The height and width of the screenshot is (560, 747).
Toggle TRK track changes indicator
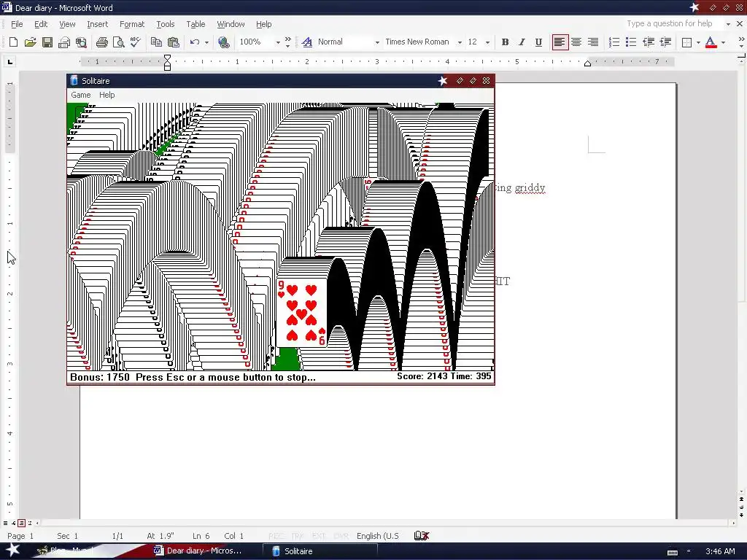pos(298,536)
